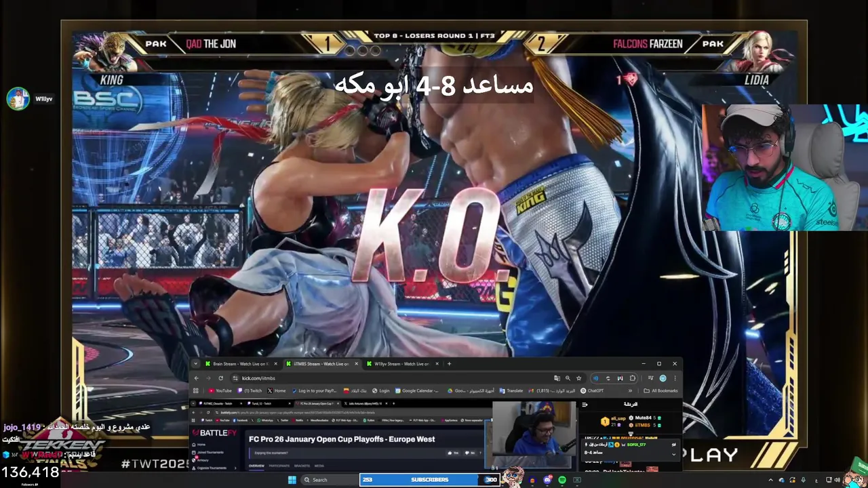Screen dimensions: 868x488
Task: Reload the kick.com page
Action: [x=220, y=378]
